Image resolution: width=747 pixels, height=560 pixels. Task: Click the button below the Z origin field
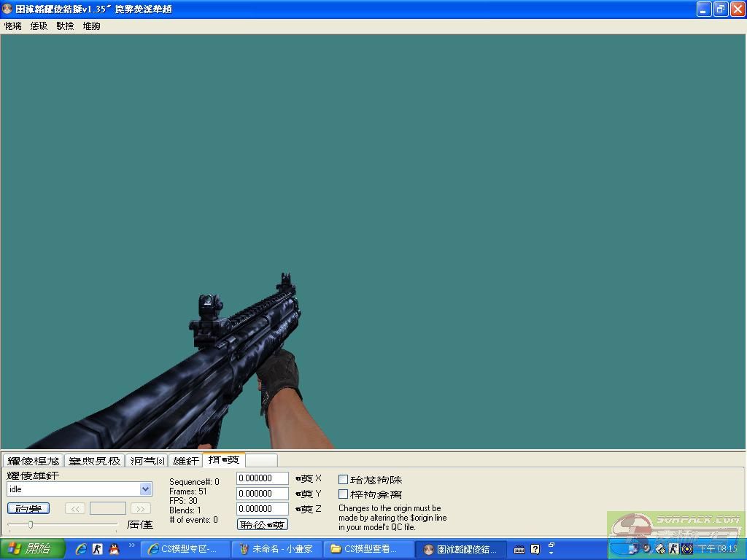tap(263, 524)
